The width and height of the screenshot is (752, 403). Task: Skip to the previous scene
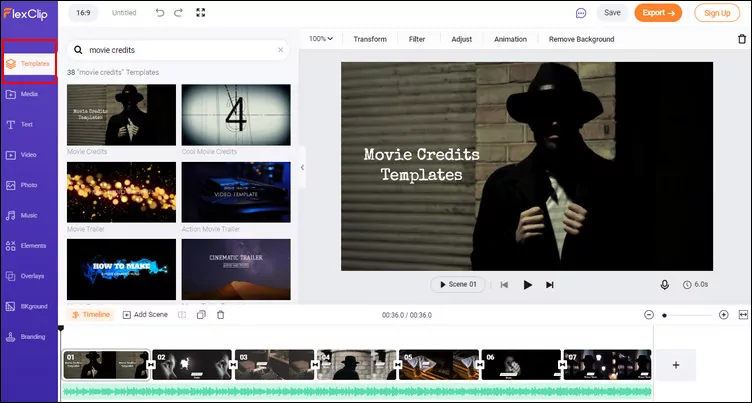pos(504,285)
